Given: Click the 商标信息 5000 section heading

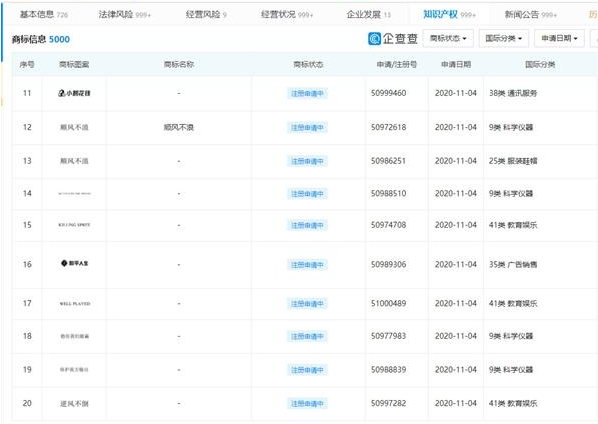Looking at the screenshot, I should pyautogui.click(x=41, y=39).
